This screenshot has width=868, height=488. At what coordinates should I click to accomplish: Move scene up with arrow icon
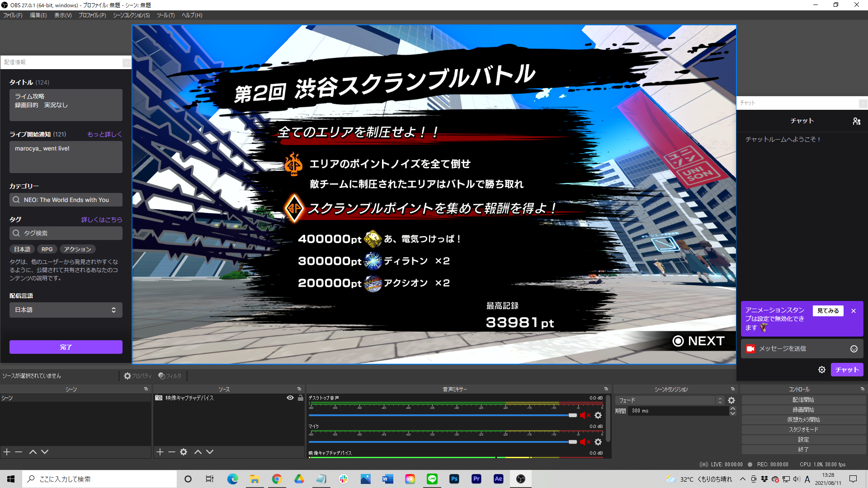[33, 452]
